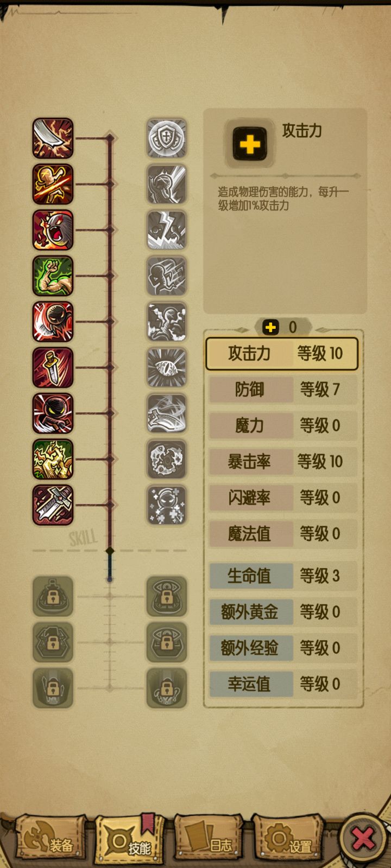Select the golden armor skill icon
This screenshot has width=391, height=868.
click(x=53, y=459)
